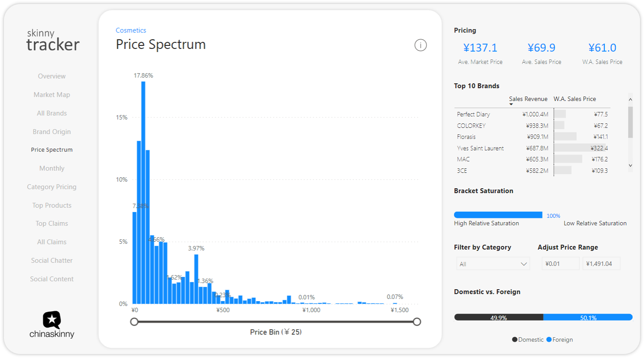Open the Monthly page
Image resolution: width=644 pixels, height=358 pixels.
pyautogui.click(x=52, y=168)
